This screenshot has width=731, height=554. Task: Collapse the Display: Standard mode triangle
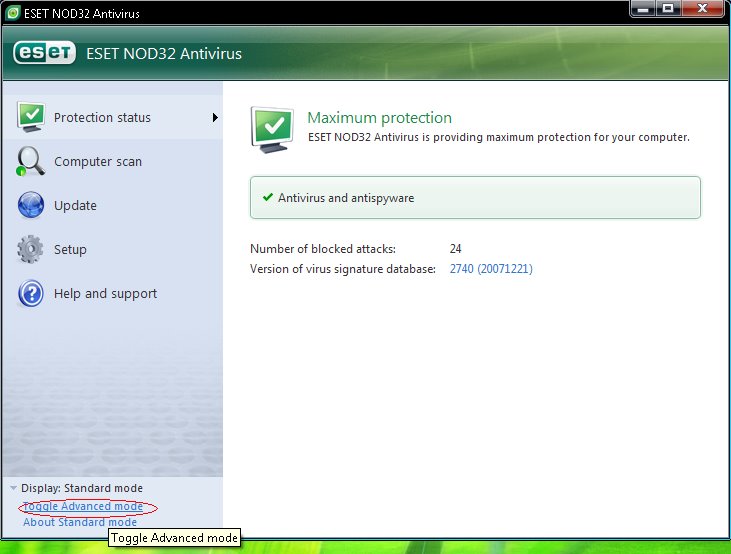pos(14,488)
